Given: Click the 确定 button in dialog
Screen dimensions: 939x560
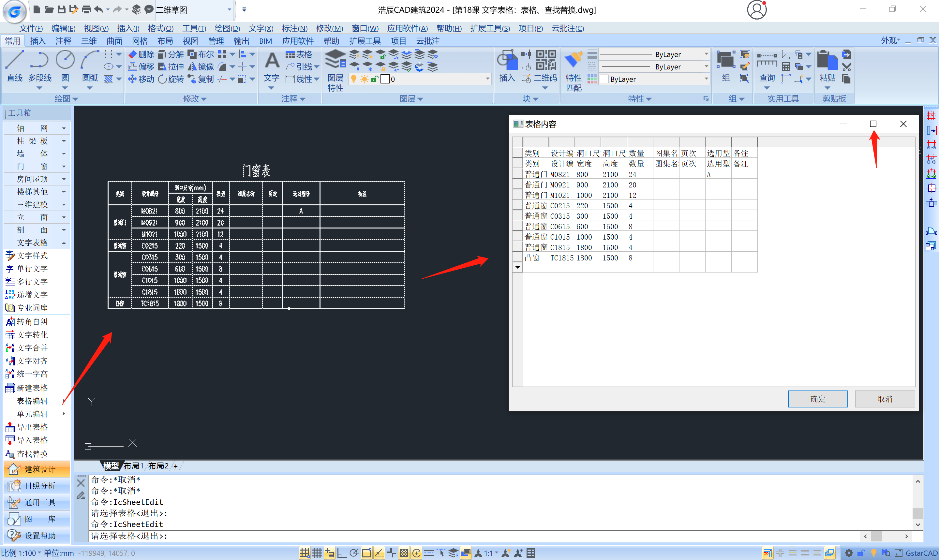Looking at the screenshot, I should (817, 399).
